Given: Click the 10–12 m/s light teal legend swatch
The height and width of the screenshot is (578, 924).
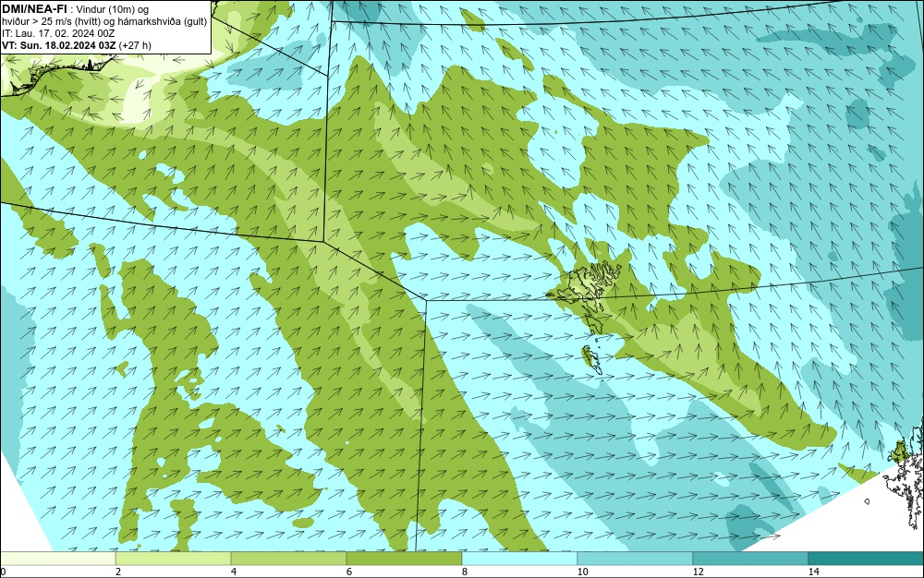Looking at the screenshot, I should tap(636, 558).
